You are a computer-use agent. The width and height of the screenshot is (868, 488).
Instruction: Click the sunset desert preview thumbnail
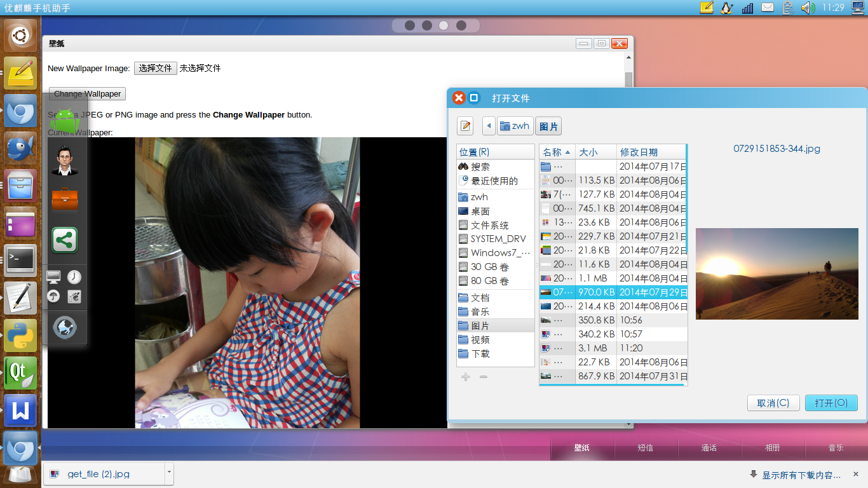776,274
